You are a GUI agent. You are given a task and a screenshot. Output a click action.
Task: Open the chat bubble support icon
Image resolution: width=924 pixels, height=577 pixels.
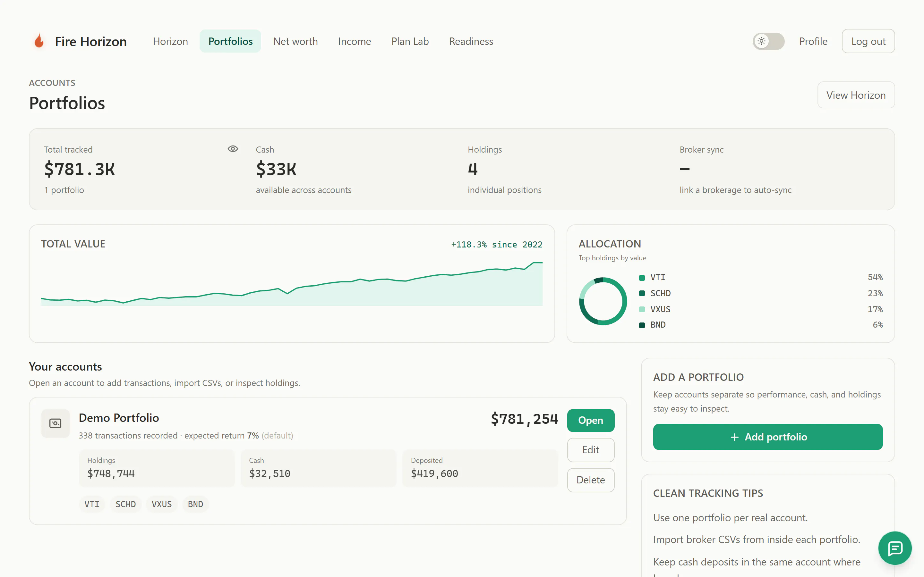click(895, 548)
